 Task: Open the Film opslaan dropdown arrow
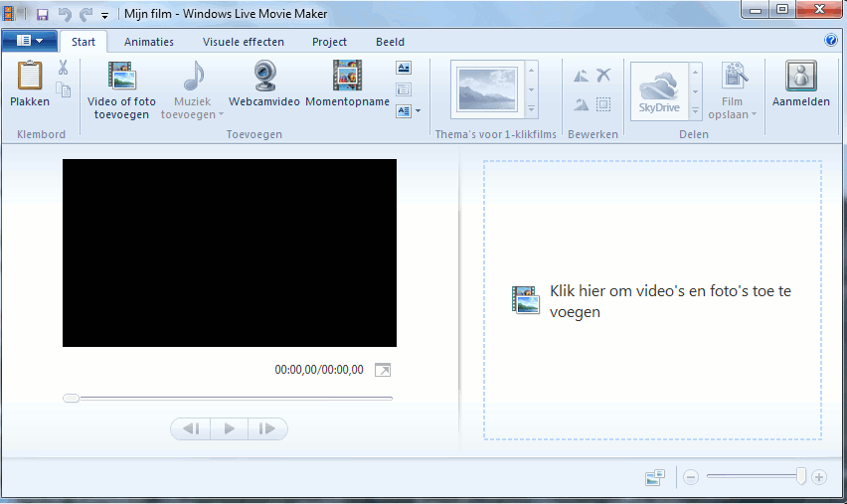point(755,114)
